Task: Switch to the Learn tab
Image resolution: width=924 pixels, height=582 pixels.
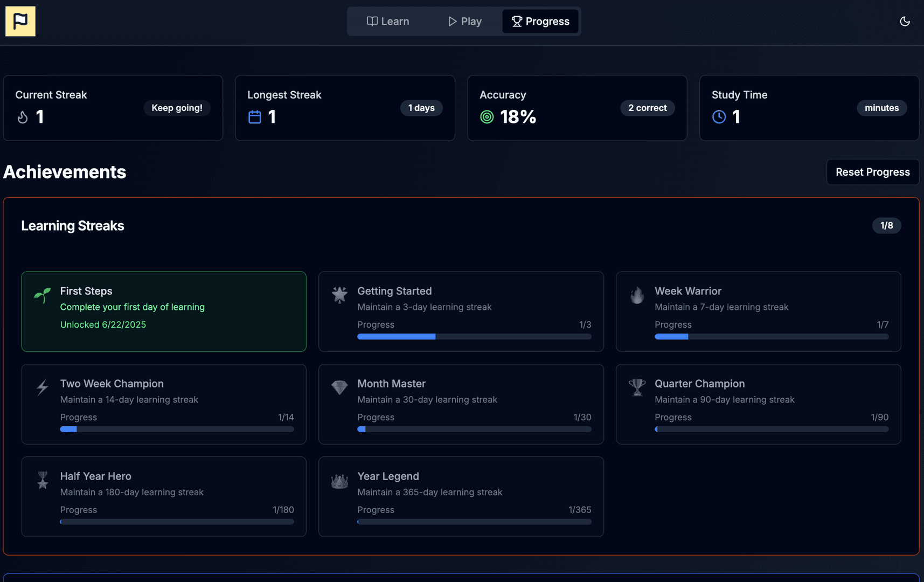Action: pyautogui.click(x=388, y=22)
